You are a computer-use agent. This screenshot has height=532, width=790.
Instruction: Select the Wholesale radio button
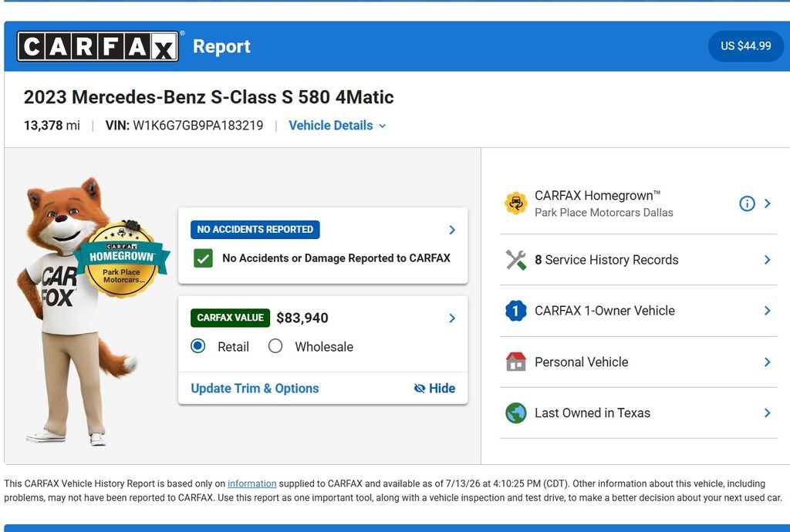(275, 345)
